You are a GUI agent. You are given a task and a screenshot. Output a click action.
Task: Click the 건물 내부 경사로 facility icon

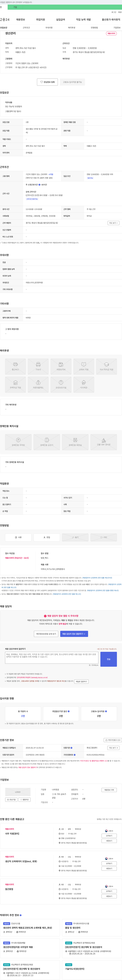tap(104, 442)
